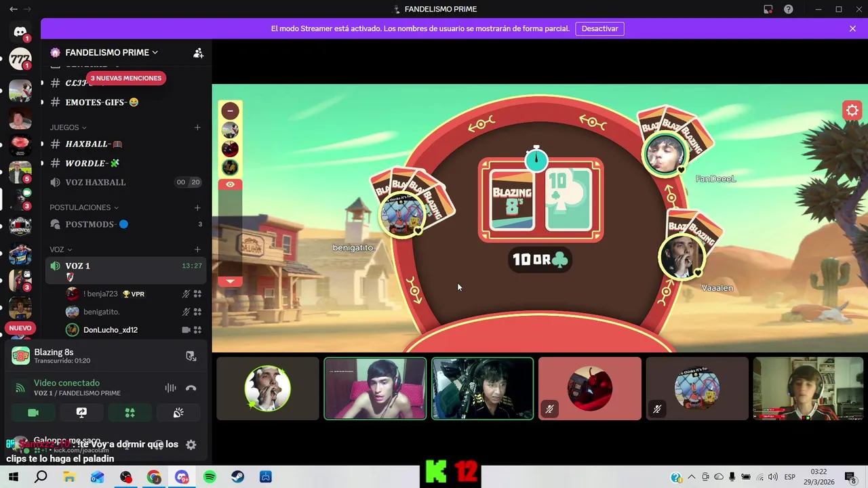The image size is (868, 488).
Task: Collapse the JUEGOS category
Action: coord(68,127)
